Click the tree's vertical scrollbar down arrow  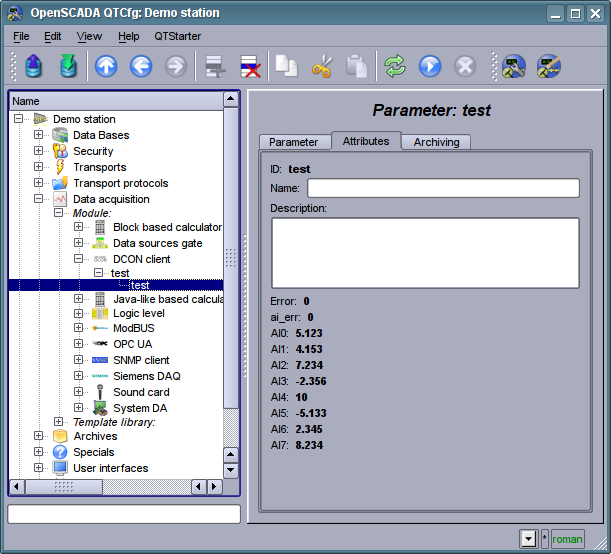pos(231,470)
